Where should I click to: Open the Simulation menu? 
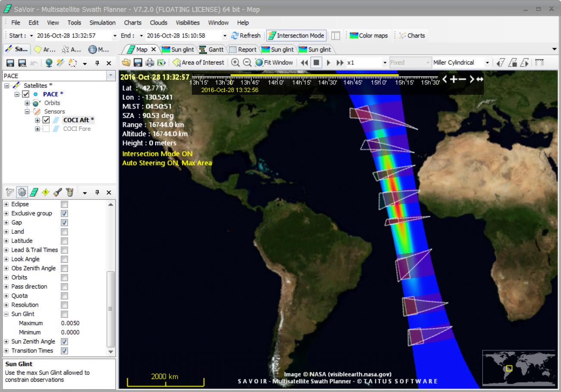click(x=102, y=23)
